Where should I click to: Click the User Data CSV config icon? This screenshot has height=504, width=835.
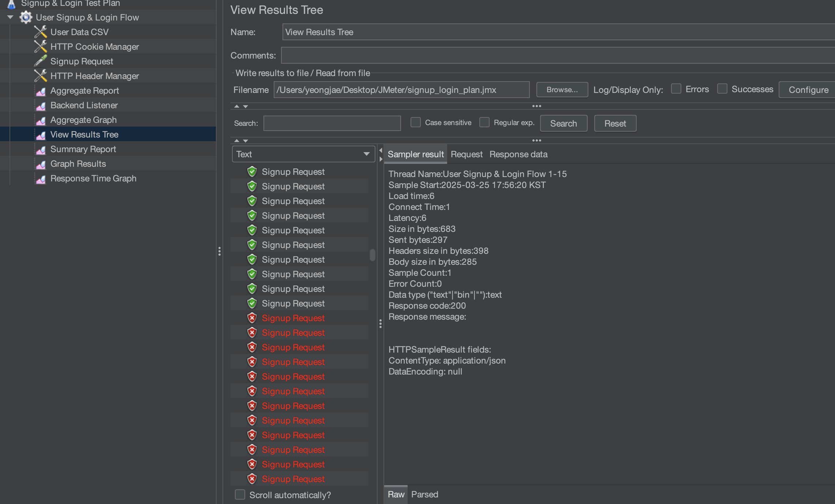[41, 32]
